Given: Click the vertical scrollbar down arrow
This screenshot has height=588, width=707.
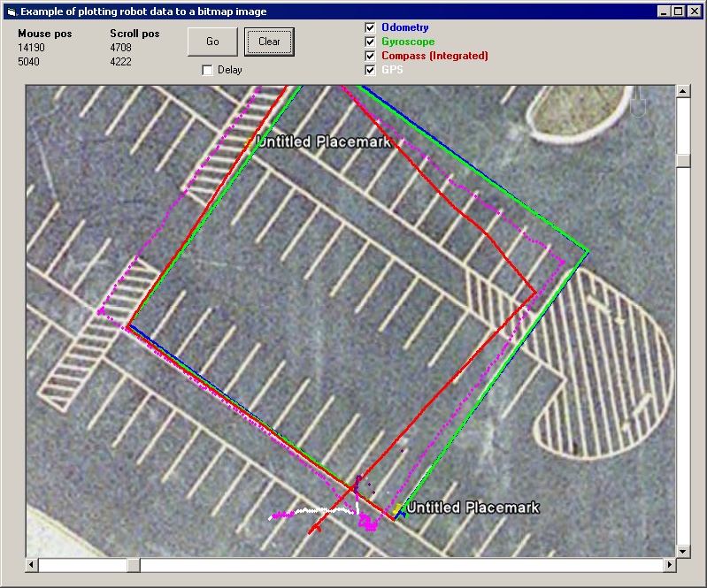Looking at the screenshot, I should [683, 551].
